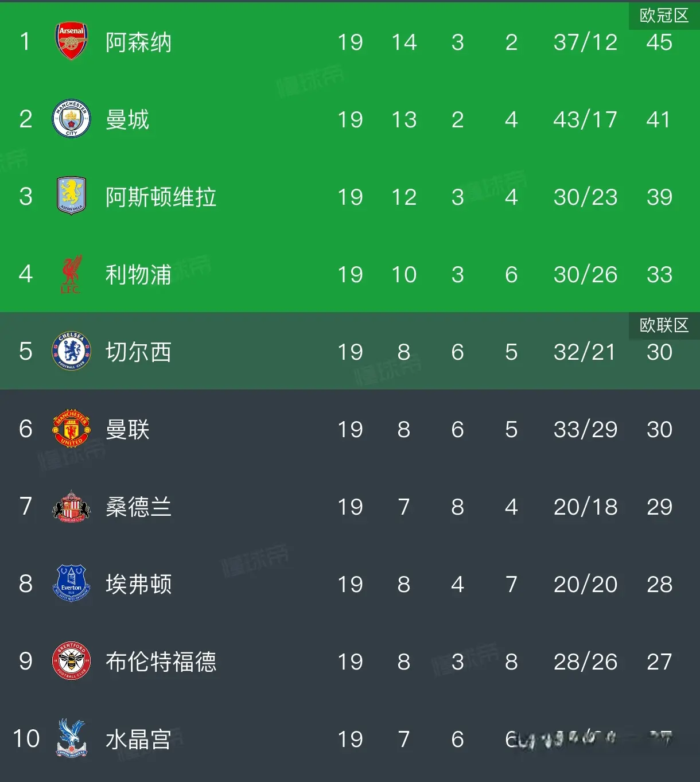
Task: Click the Everton club crest
Action: (x=71, y=583)
